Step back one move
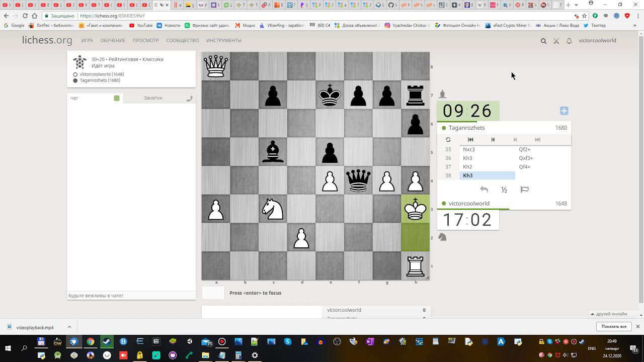 pyautogui.click(x=493, y=140)
